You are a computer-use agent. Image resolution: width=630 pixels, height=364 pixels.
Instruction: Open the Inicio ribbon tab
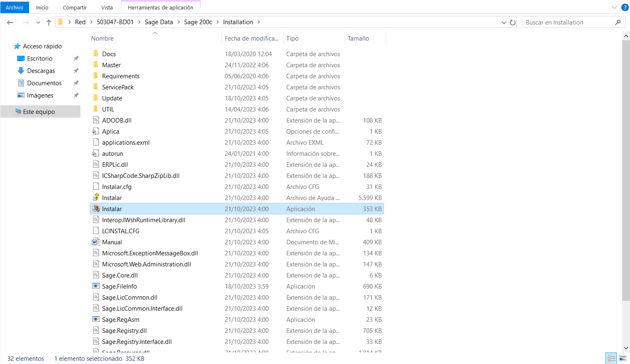pyautogui.click(x=42, y=7)
